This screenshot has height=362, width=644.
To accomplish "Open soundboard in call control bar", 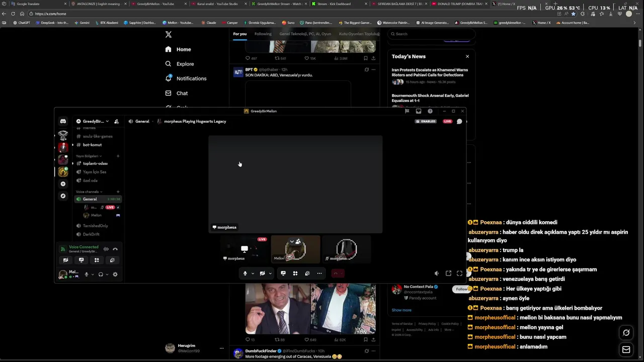I will (307, 274).
